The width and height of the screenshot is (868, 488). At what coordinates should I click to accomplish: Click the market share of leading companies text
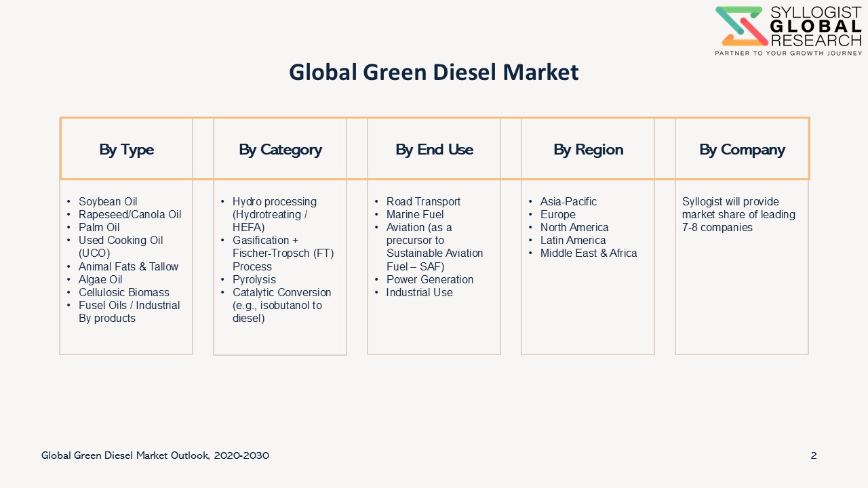click(x=738, y=214)
